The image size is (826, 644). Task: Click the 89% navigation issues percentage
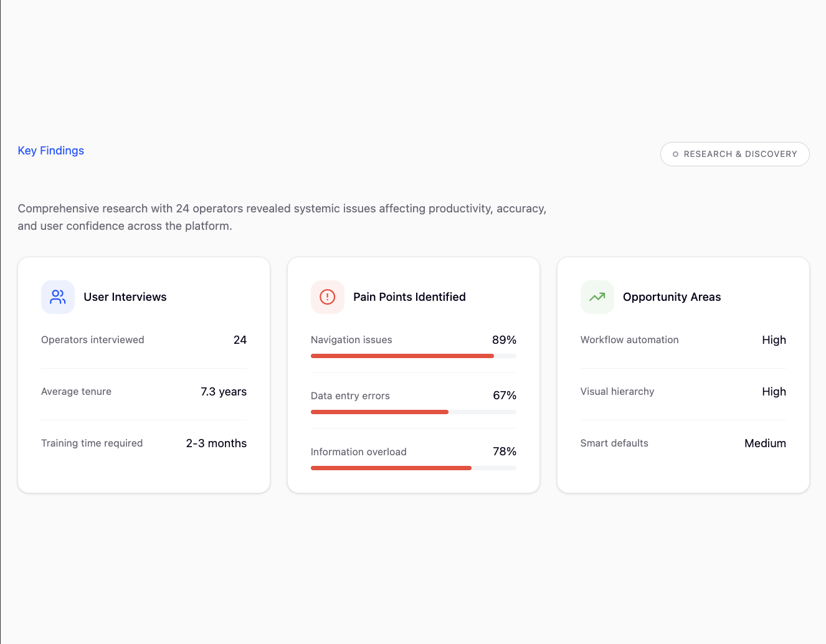[504, 340]
